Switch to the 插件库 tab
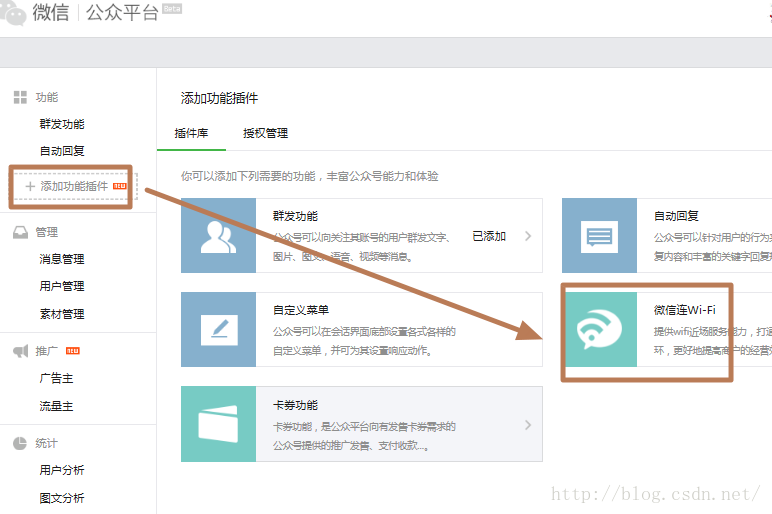 point(192,133)
